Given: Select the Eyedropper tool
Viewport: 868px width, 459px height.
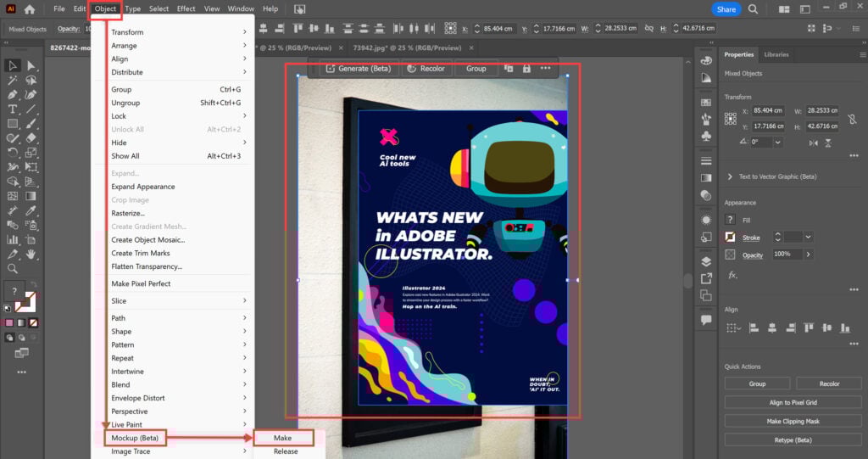Looking at the screenshot, I should tap(31, 210).
